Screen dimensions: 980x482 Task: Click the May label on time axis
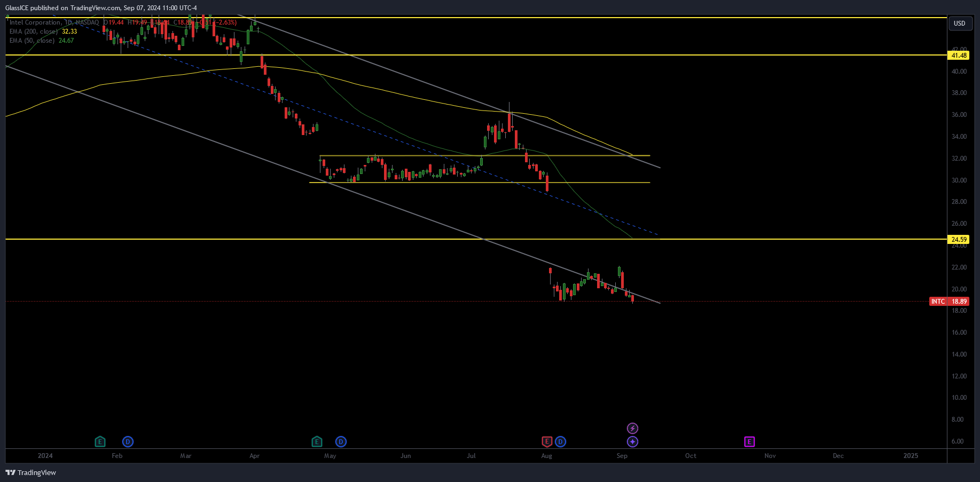click(330, 455)
